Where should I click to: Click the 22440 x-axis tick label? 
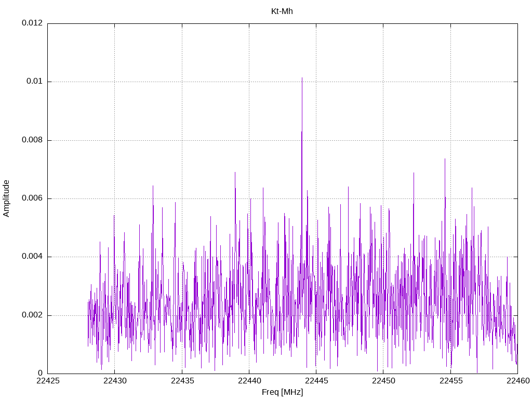(249, 381)
